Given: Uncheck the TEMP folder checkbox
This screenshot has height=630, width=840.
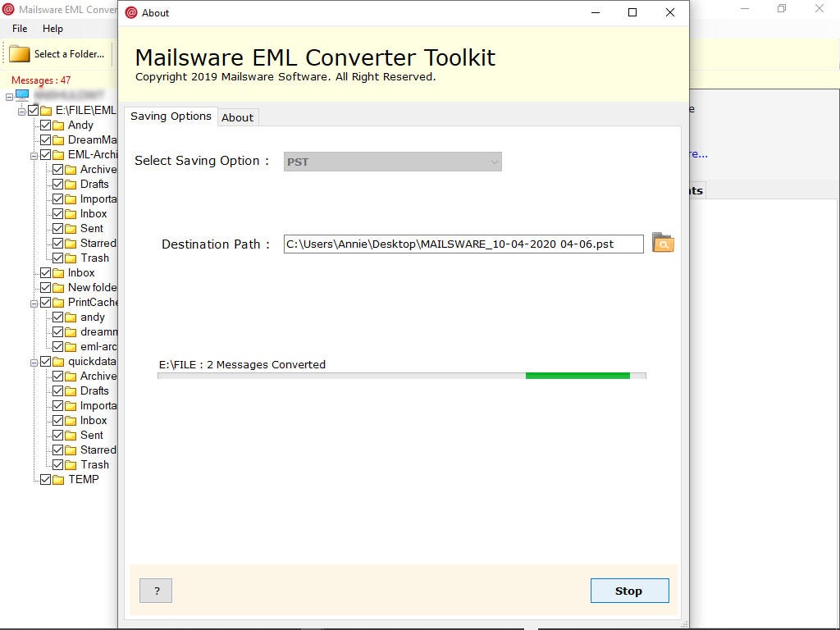Looking at the screenshot, I should point(46,479).
